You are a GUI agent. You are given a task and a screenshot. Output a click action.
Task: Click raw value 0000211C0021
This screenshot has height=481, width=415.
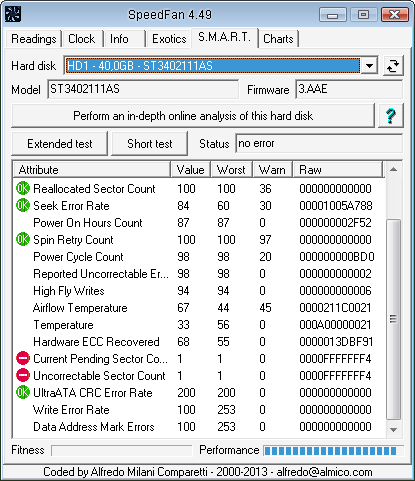335,308
